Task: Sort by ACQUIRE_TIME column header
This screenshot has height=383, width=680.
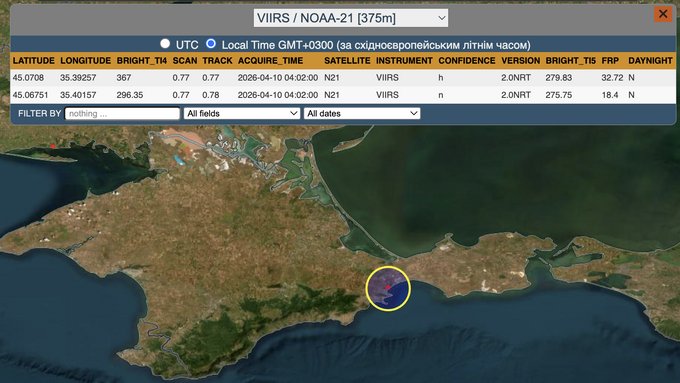Action: tap(270, 61)
